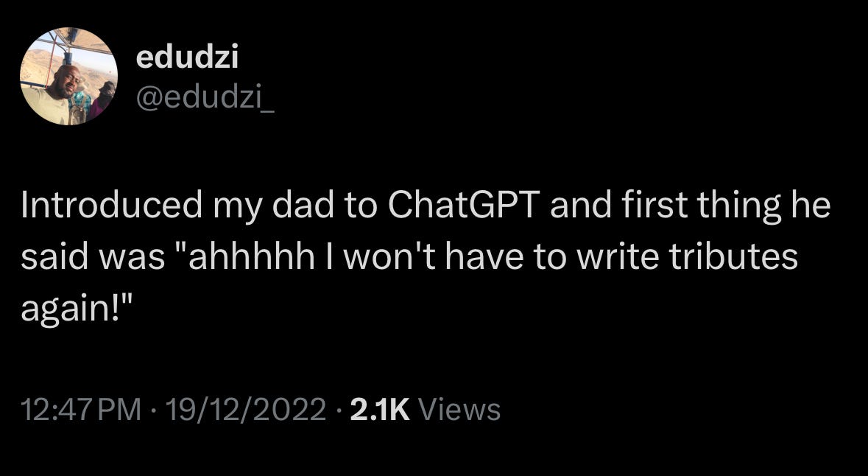Viewport: 868px width, 476px height.
Task: Open the @edudzi_ handle link
Action: point(205,100)
